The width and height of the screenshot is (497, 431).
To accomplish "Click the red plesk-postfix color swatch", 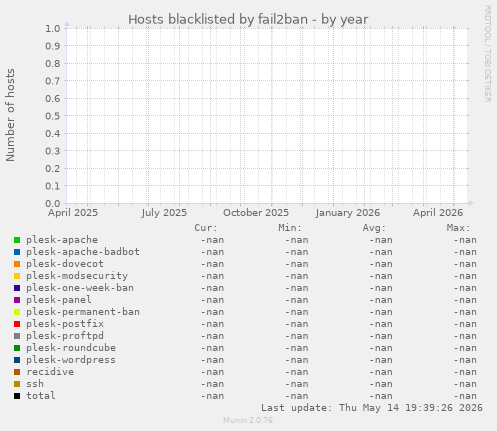I will point(17,324).
